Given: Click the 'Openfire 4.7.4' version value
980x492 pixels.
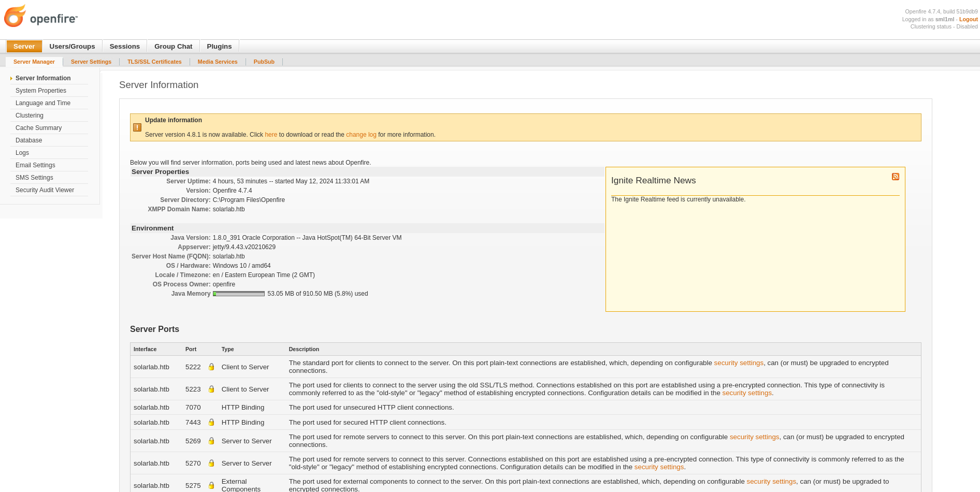Looking at the screenshot, I should click(x=233, y=191).
